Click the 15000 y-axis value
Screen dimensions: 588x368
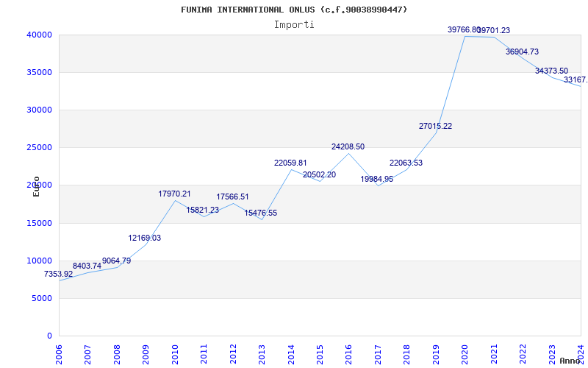pyautogui.click(x=39, y=224)
